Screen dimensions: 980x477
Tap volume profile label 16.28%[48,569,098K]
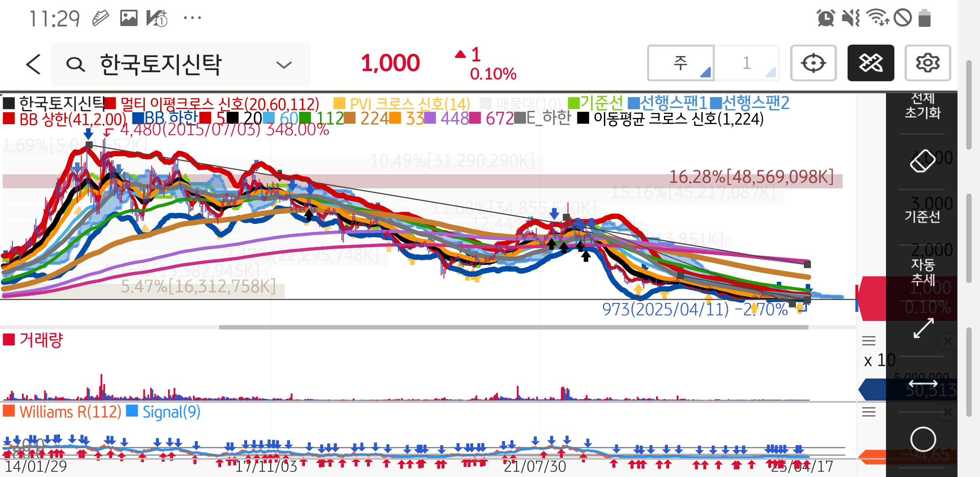pos(751,177)
